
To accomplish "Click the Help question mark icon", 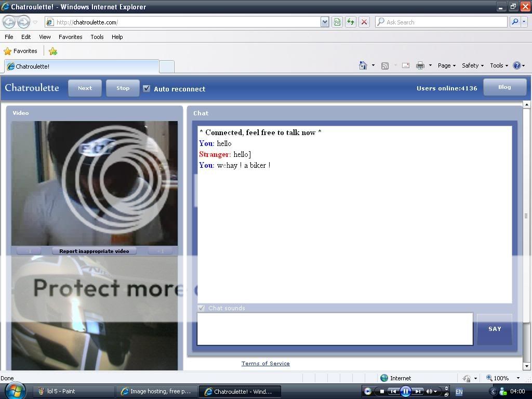I will 516,65.
